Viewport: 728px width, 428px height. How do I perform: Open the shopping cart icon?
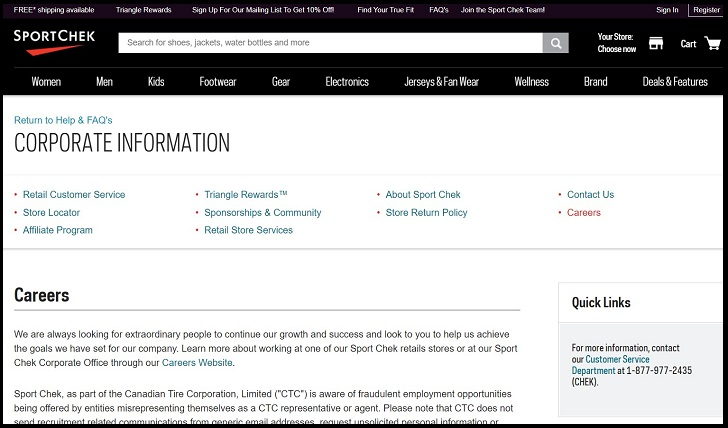712,43
